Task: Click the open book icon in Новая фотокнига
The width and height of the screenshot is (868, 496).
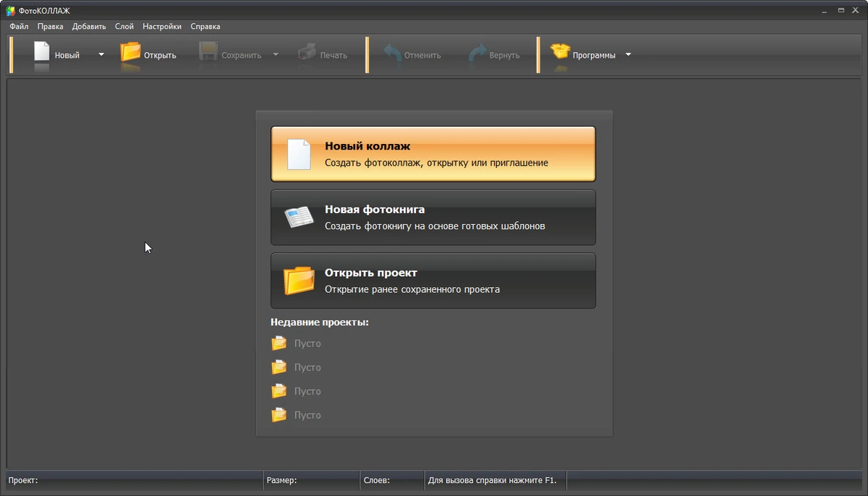Action: (x=299, y=217)
